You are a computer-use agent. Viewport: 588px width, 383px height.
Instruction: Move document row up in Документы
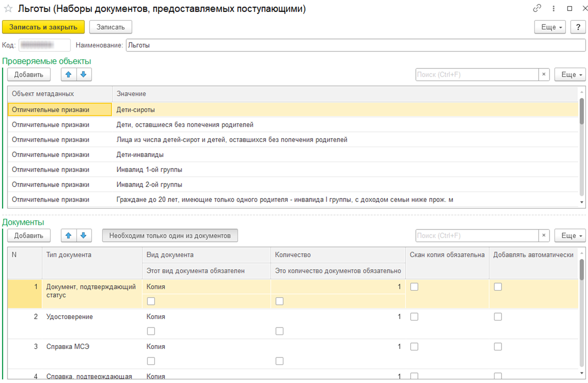(68, 235)
